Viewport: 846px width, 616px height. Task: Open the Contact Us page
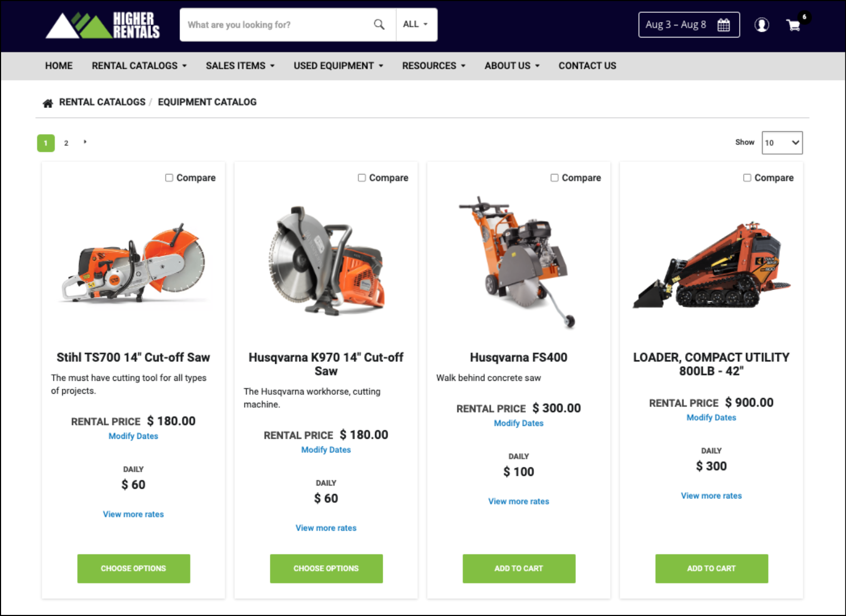(587, 66)
